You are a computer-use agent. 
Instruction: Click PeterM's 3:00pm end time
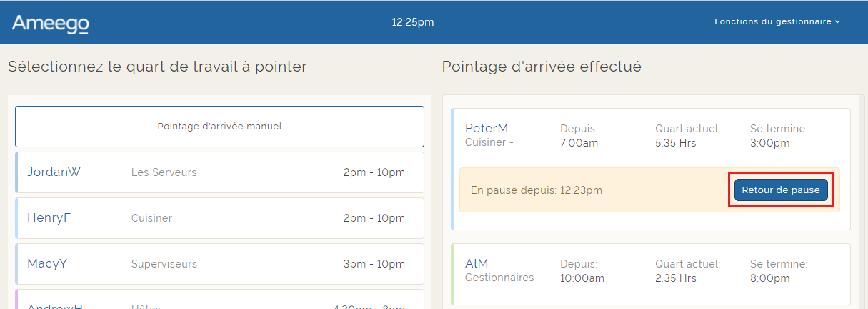(769, 143)
